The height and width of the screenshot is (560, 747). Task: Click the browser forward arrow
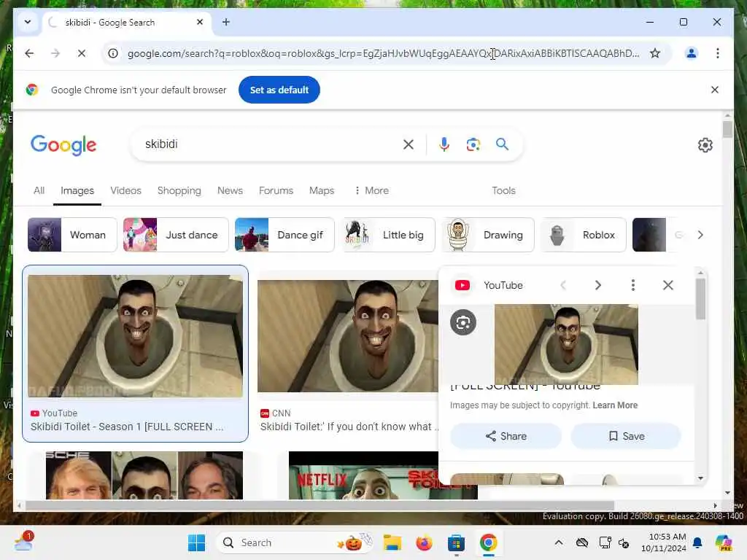coord(55,53)
